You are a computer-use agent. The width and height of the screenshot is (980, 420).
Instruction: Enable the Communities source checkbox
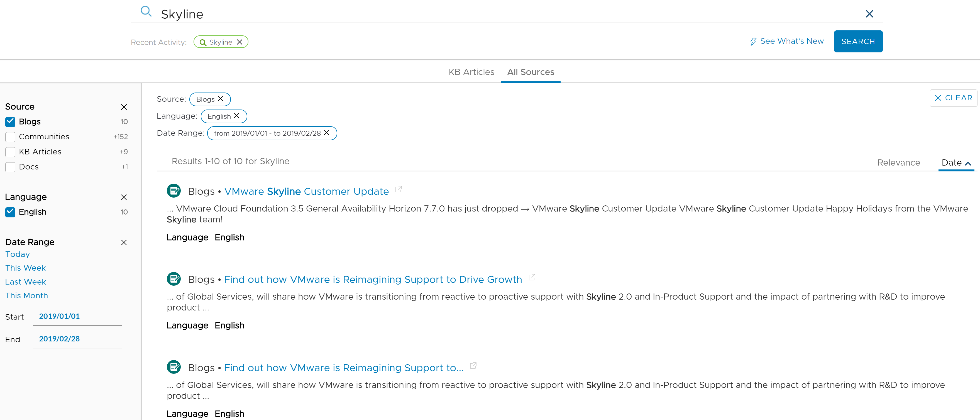click(10, 137)
